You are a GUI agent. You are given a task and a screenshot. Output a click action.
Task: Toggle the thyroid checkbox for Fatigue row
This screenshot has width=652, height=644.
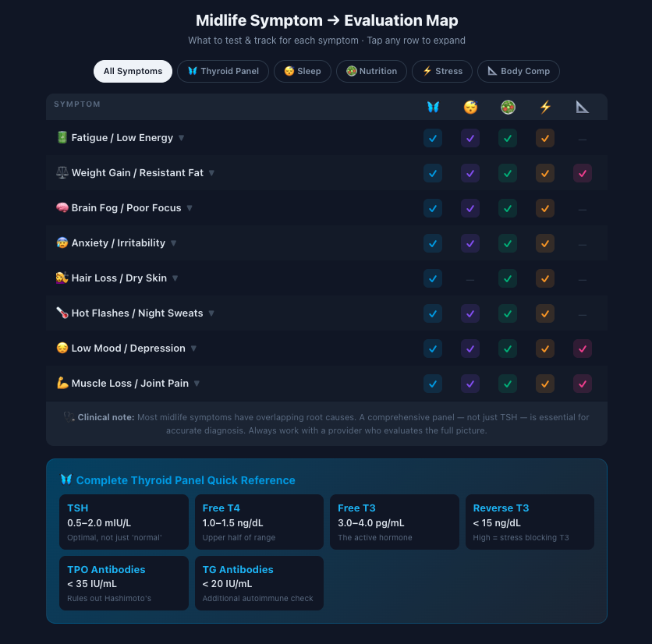click(433, 138)
